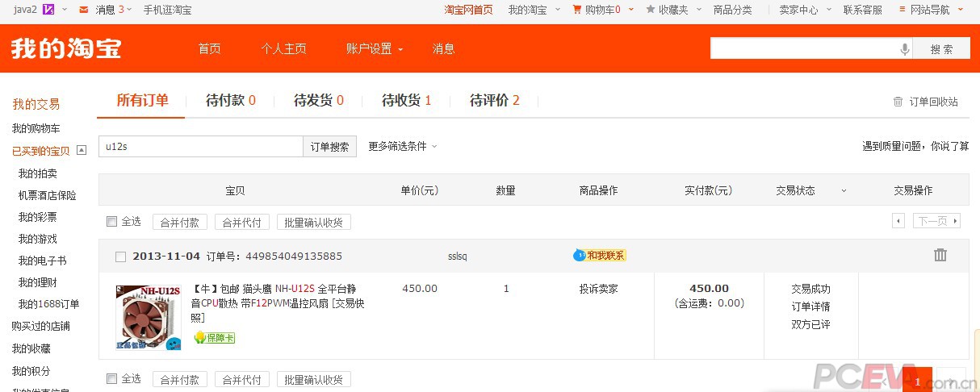The width and height of the screenshot is (980, 392).
Task: Expand the java2 account dropdown
Action: tap(63, 10)
